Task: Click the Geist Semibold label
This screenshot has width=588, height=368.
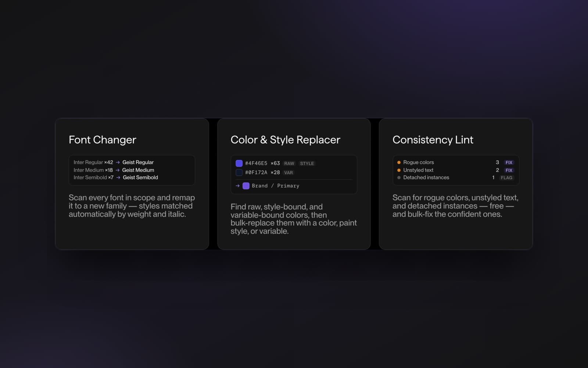Action: (140, 177)
